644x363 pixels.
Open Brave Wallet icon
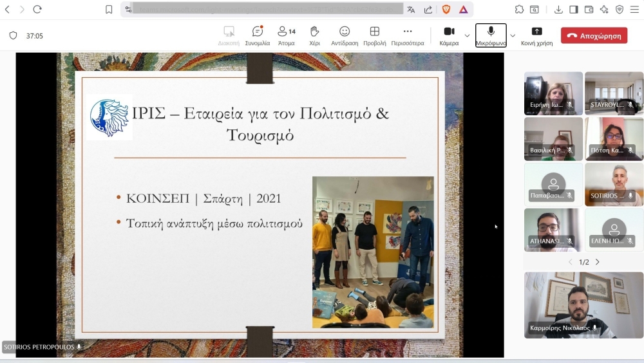pyautogui.click(x=589, y=9)
